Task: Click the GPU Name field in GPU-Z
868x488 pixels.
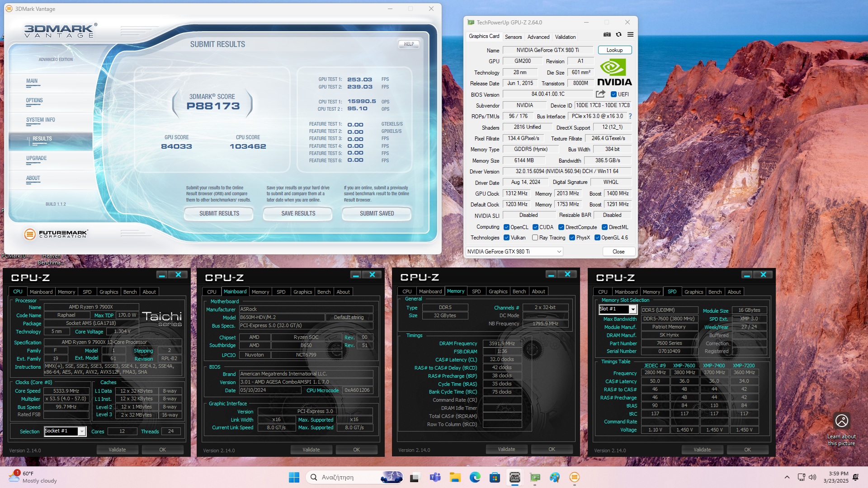Action: (x=547, y=50)
